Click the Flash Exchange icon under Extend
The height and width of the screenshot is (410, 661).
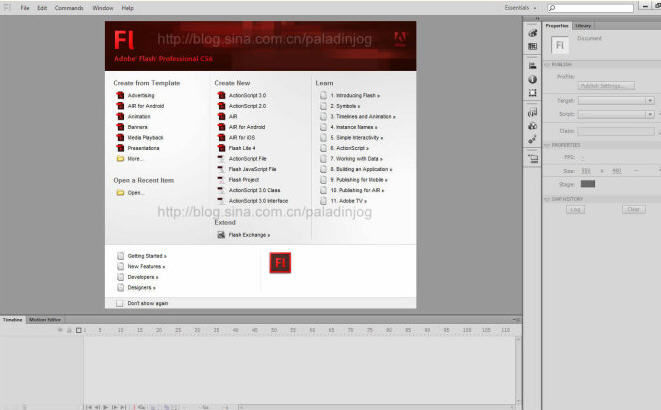tap(221, 235)
